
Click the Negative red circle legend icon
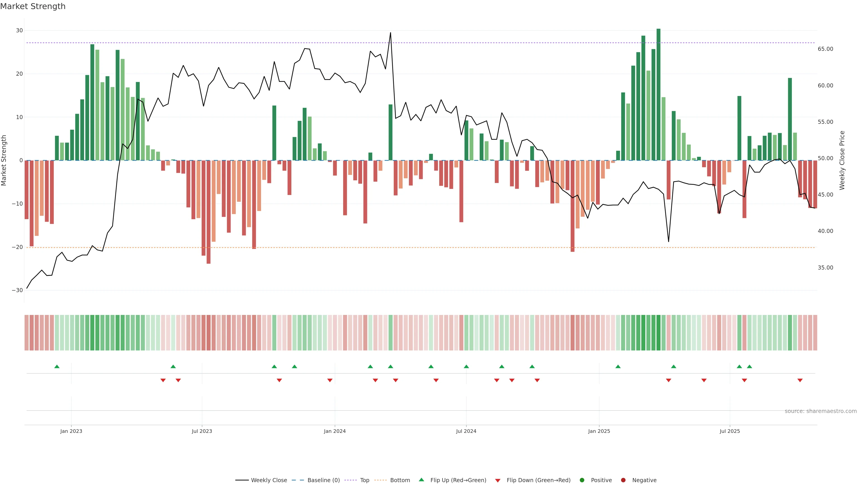[623, 480]
